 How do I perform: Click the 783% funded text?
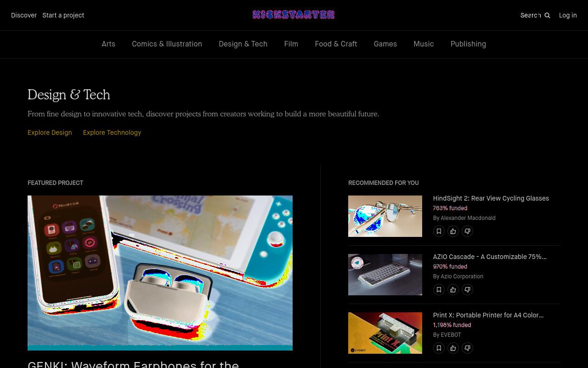pos(450,208)
